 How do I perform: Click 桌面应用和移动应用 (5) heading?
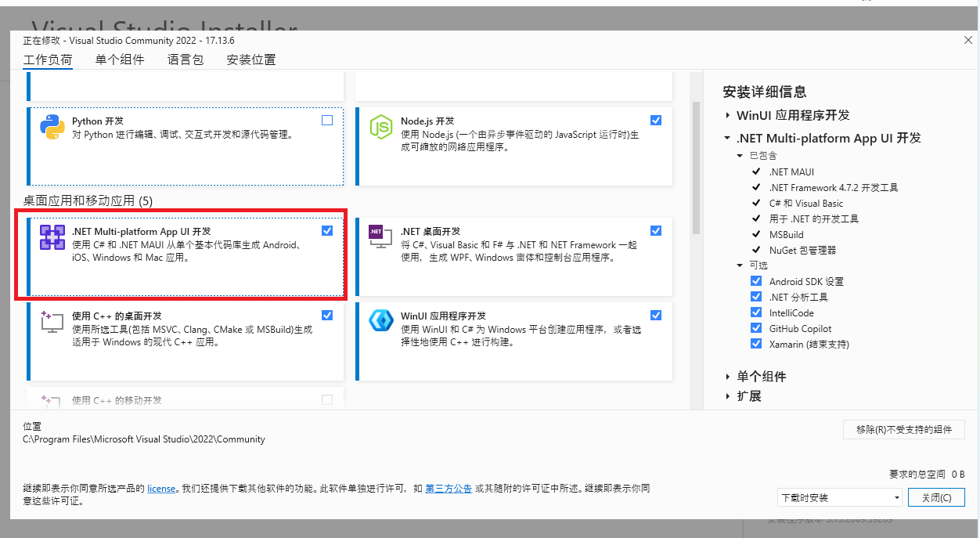coord(88,201)
